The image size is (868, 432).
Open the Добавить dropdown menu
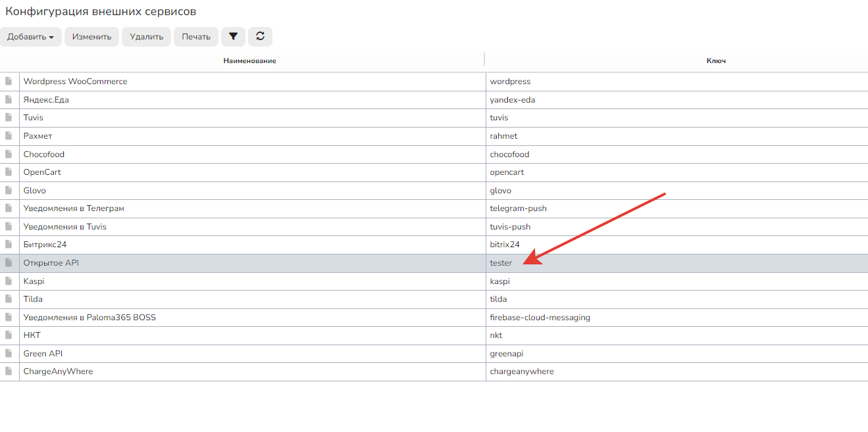(30, 37)
